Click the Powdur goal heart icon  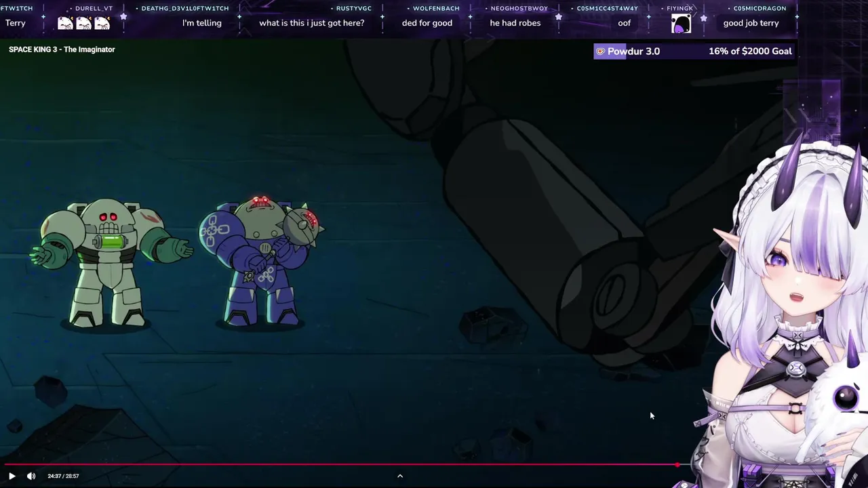click(600, 52)
